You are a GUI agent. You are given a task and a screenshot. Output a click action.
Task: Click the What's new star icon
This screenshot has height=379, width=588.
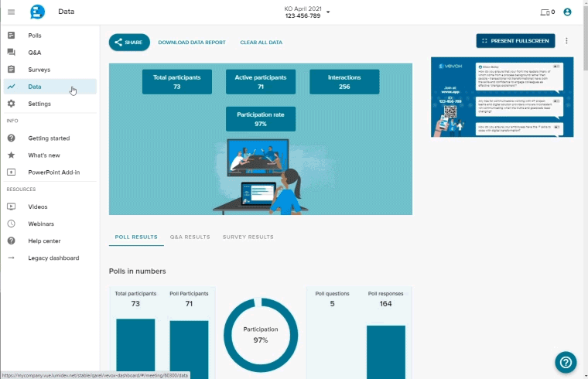point(12,155)
